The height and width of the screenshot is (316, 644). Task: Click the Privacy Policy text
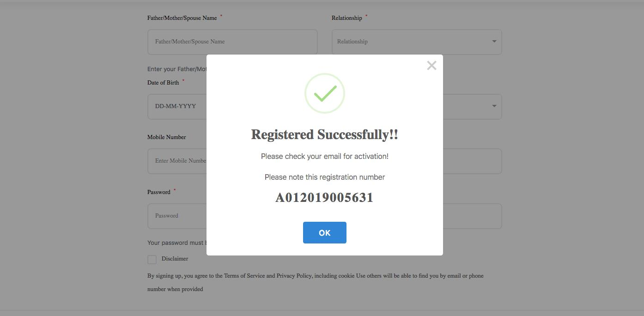point(294,276)
